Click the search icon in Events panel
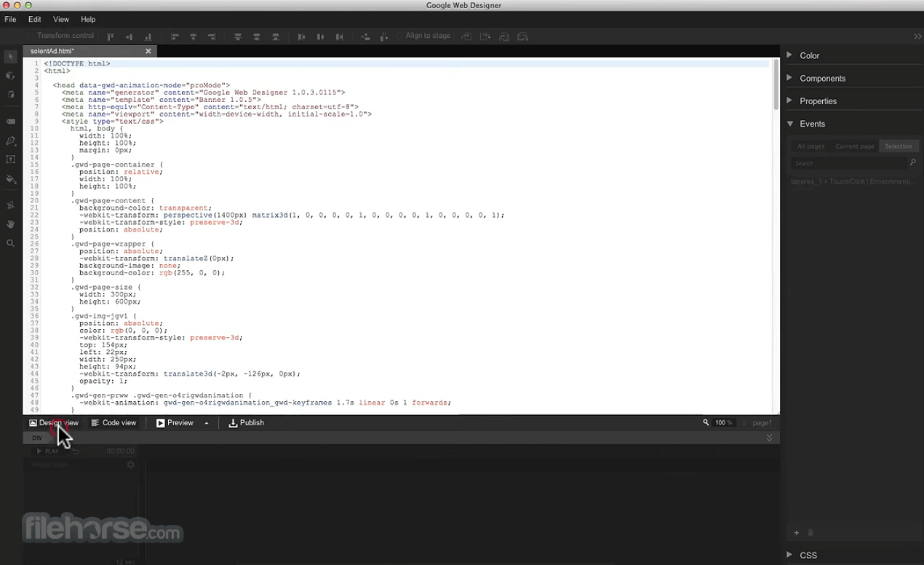Viewport: 924px width, 565px height. [x=913, y=163]
